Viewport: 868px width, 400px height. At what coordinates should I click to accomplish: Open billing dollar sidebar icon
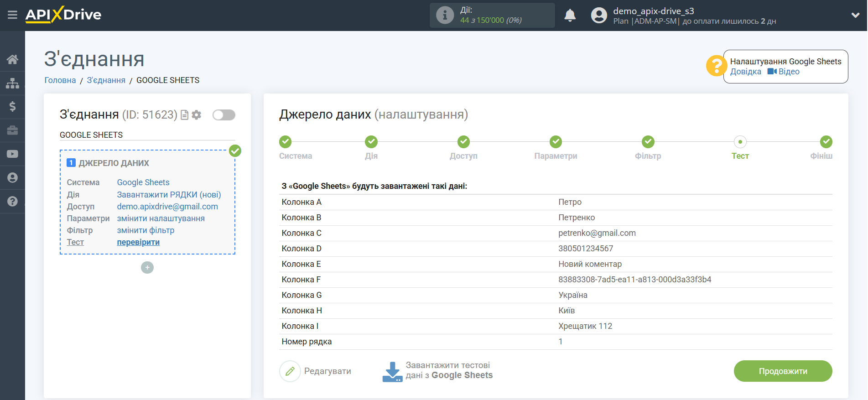point(12,107)
